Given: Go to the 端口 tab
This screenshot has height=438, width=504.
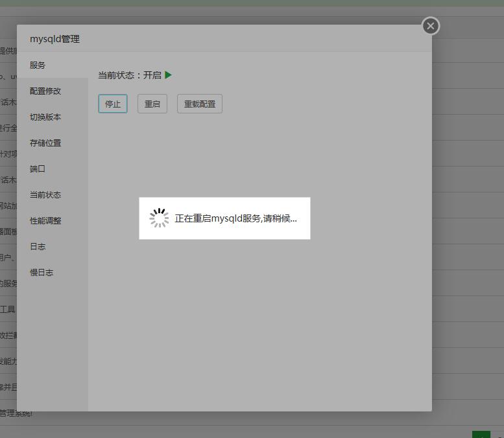Looking at the screenshot, I should click(x=38, y=169).
